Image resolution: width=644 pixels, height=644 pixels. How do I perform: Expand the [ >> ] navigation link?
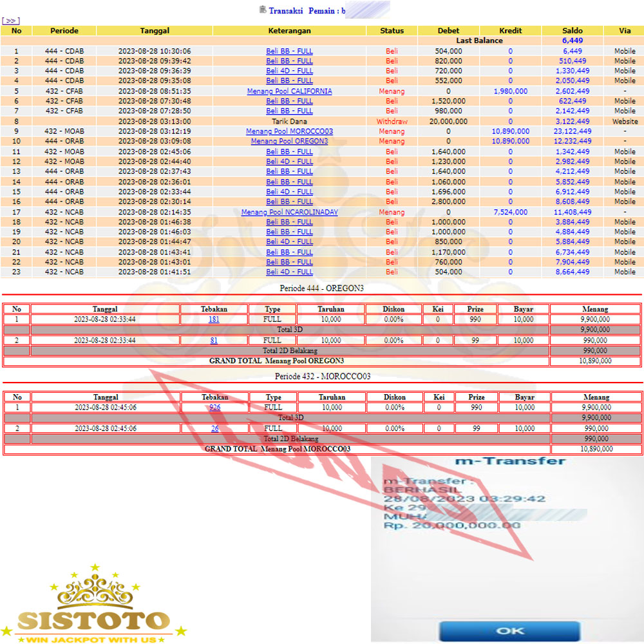click(x=11, y=21)
